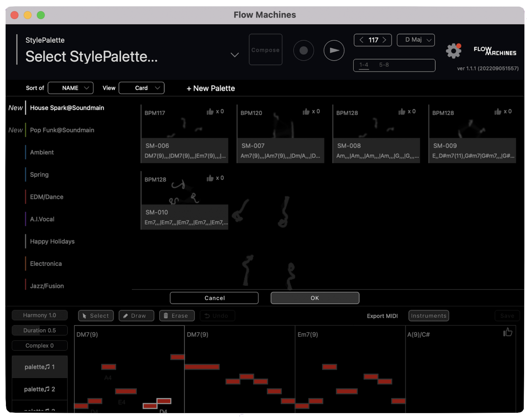Add a palette with New Palette
This screenshot has width=531, height=420.
coord(211,88)
